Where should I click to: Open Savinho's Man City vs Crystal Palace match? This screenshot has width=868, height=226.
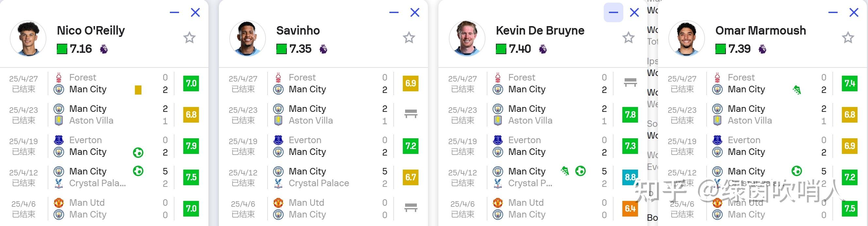[x=319, y=177]
